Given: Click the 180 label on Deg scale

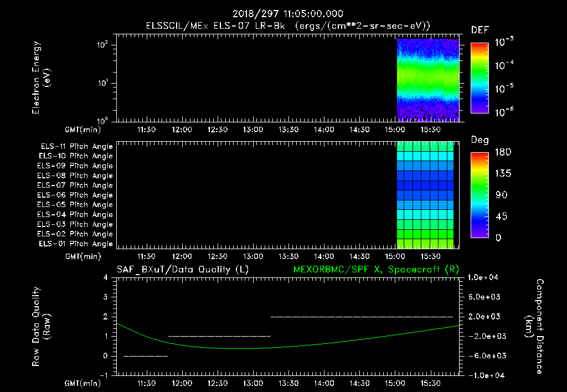Looking at the screenshot, I should pyautogui.click(x=503, y=152).
